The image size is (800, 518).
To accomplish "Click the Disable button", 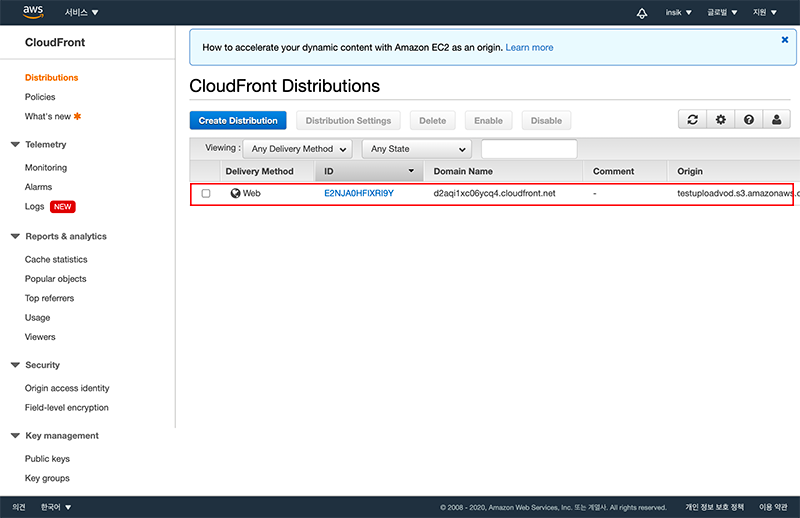I will (546, 120).
